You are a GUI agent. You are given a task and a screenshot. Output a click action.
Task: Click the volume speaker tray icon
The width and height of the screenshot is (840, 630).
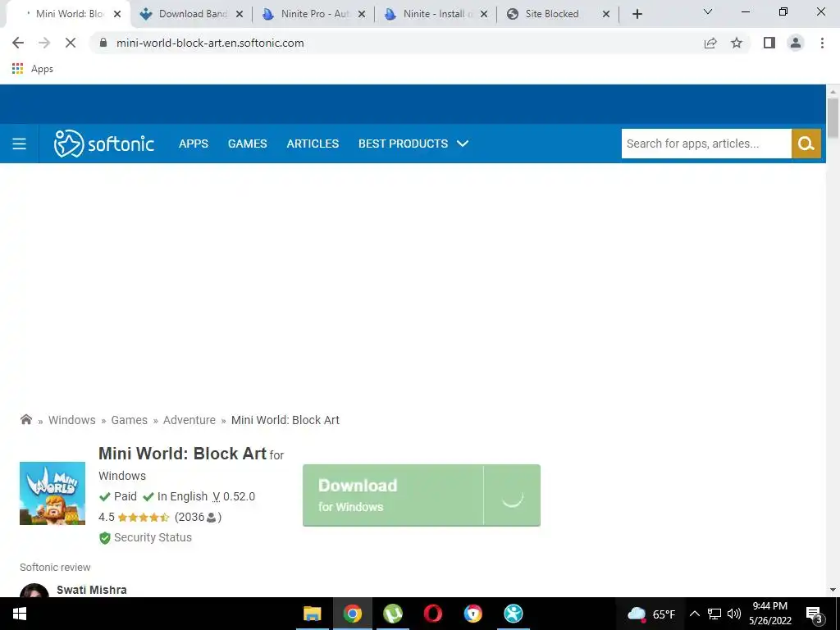pos(734,614)
